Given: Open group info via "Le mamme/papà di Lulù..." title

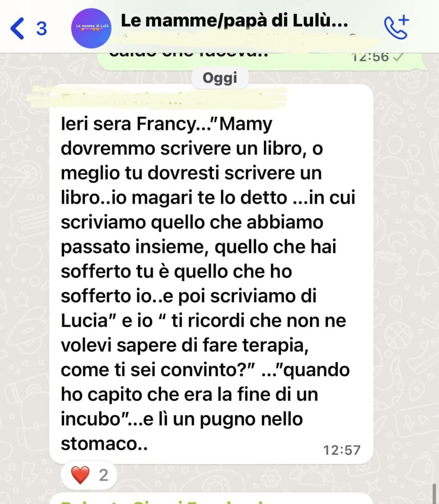Looking at the screenshot, I should 234,21.
